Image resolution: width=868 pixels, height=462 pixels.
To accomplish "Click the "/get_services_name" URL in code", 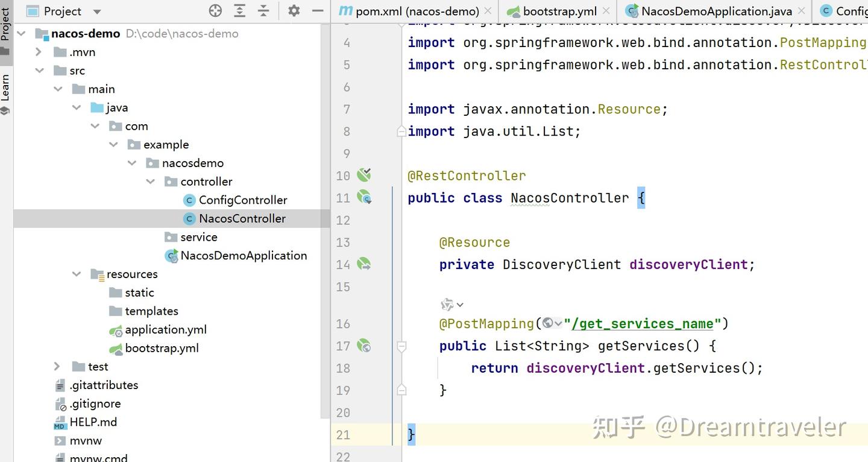I will pos(641,323).
